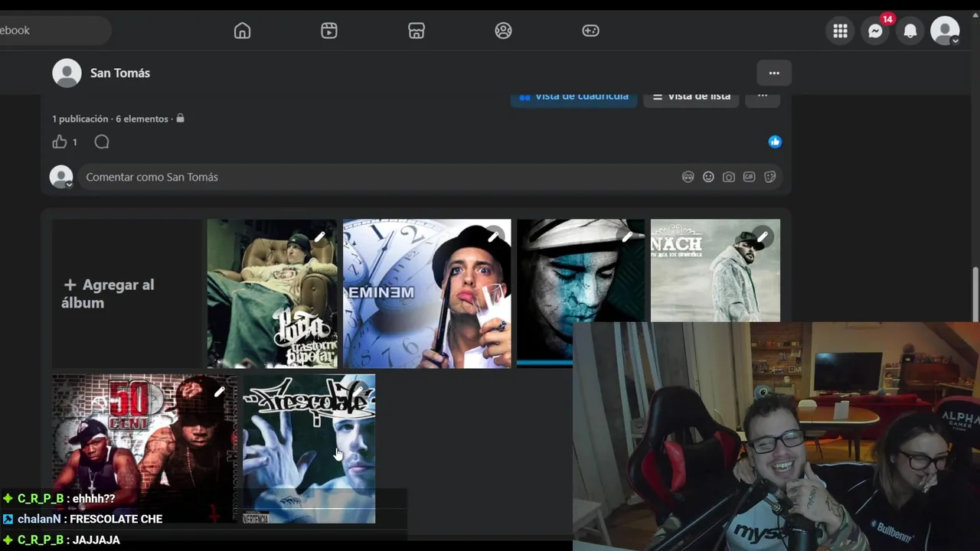
Task: Edit the Nach photo with pencil icon
Action: pyautogui.click(x=763, y=236)
